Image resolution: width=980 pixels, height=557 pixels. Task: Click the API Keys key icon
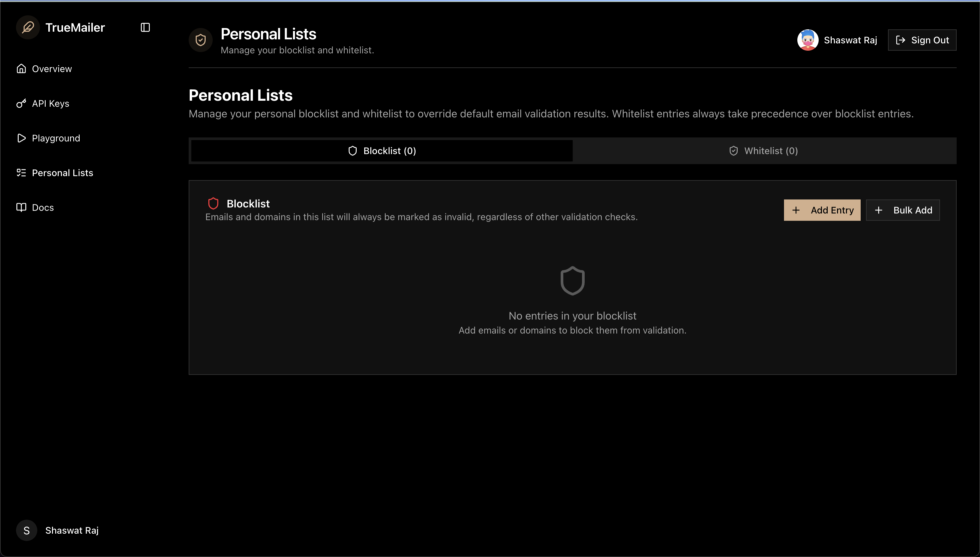pyautogui.click(x=21, y=103)
